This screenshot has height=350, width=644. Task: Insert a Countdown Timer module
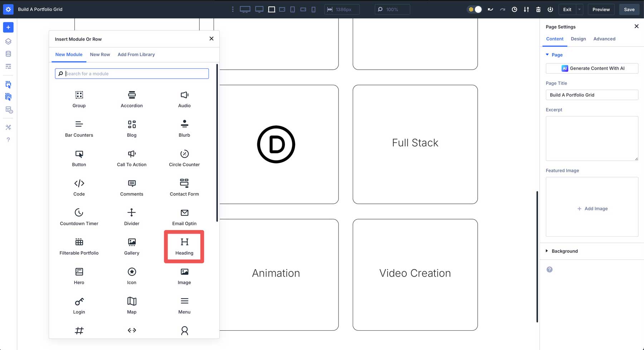coord(79,217)
